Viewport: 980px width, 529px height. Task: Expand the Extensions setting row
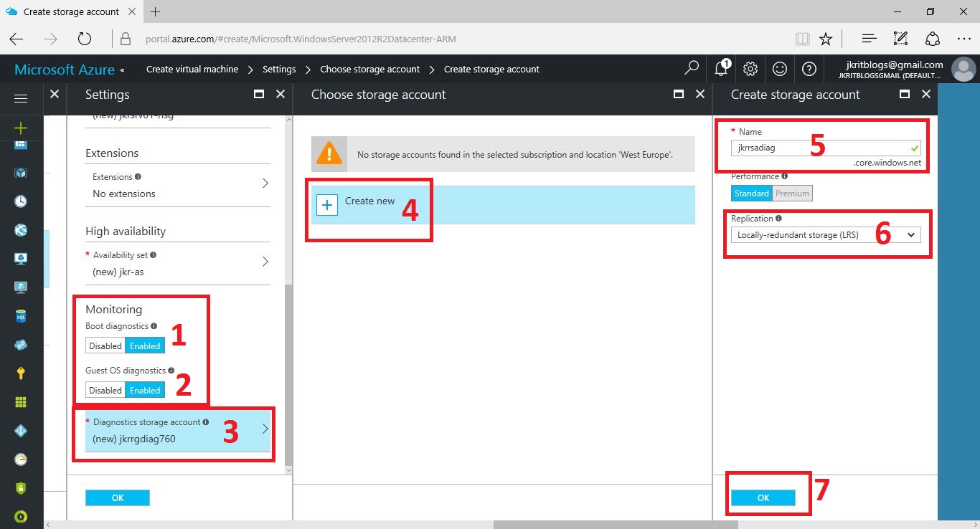point(178,185)
